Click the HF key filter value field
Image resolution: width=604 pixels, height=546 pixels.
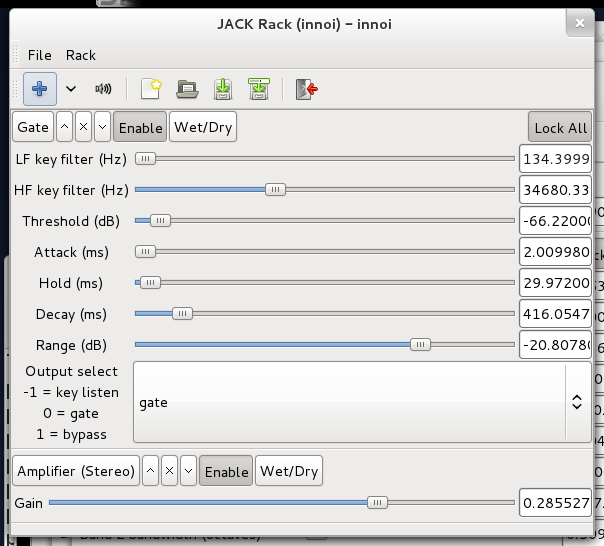pos(555,190)
